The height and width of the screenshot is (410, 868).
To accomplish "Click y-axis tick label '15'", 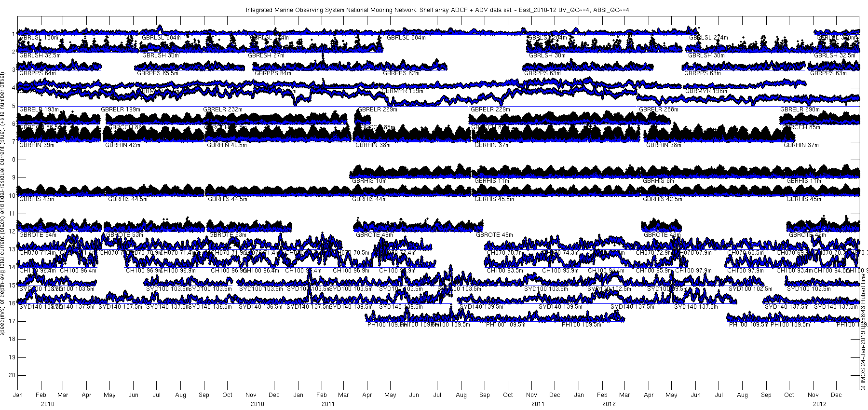I will point(12,286).
